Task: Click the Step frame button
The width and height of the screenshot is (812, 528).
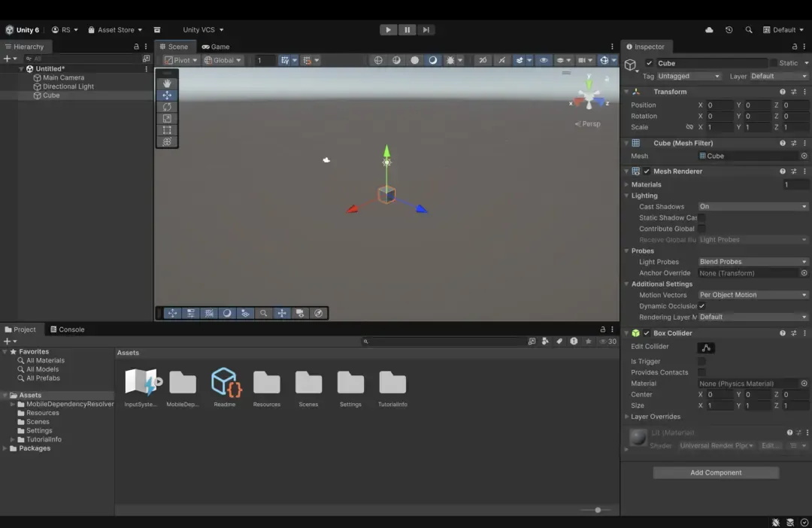Action: [x=426, y=30]
